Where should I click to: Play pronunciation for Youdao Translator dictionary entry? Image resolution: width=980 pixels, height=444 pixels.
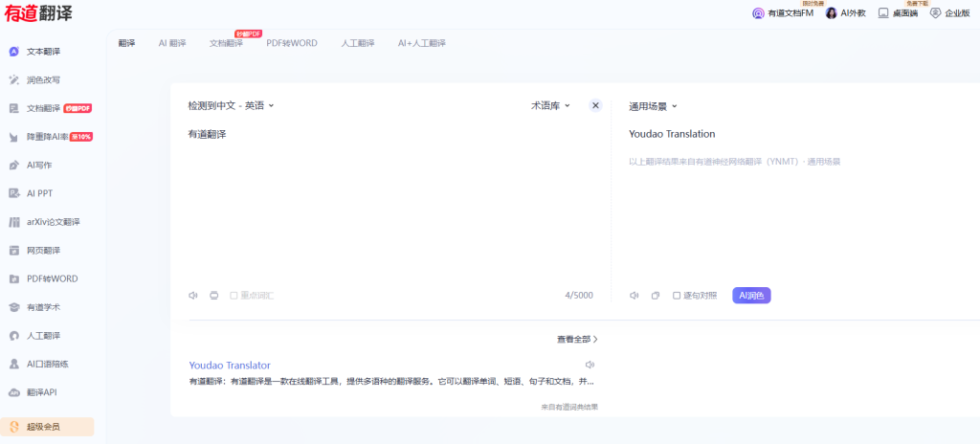(x=590, y=365)
